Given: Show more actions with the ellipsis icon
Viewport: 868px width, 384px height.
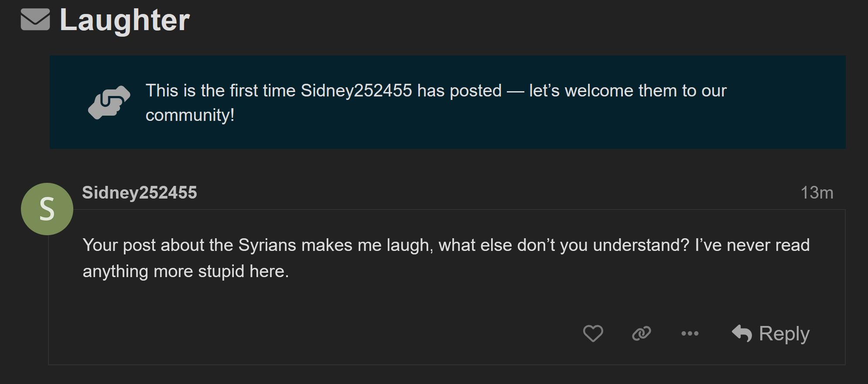Looking at the screenshot, I should pyautogui.click(x=690, y=333).
